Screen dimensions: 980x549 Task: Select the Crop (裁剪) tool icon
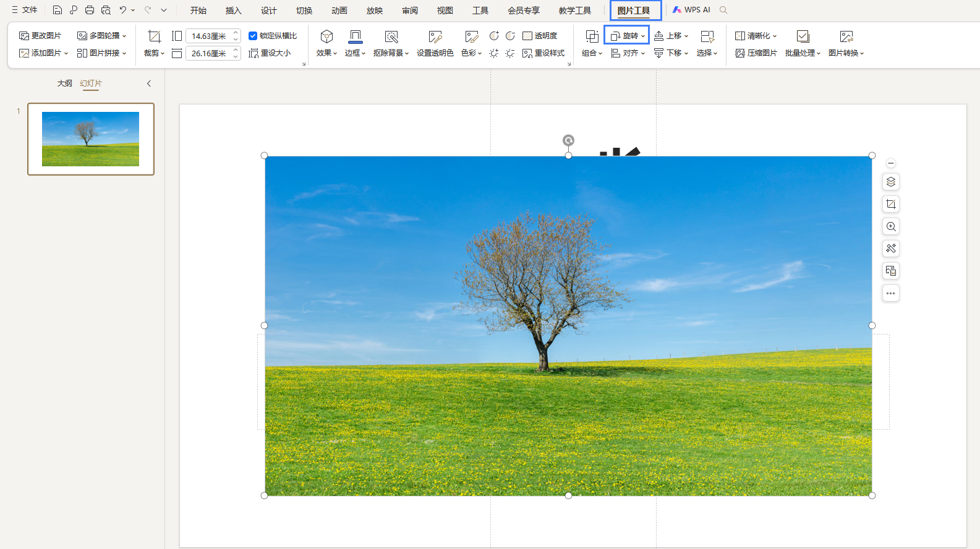coord(155,36)
